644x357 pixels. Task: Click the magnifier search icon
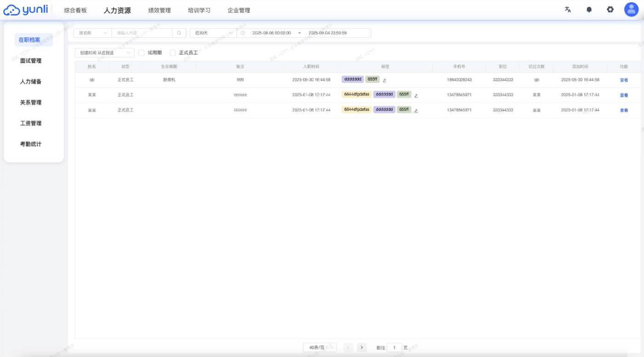(x=178, y=33)
